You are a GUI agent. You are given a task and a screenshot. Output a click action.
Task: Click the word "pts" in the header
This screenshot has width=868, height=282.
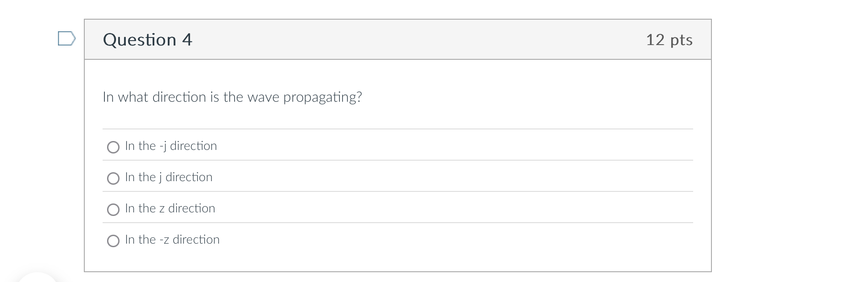[x=681, y=41]
